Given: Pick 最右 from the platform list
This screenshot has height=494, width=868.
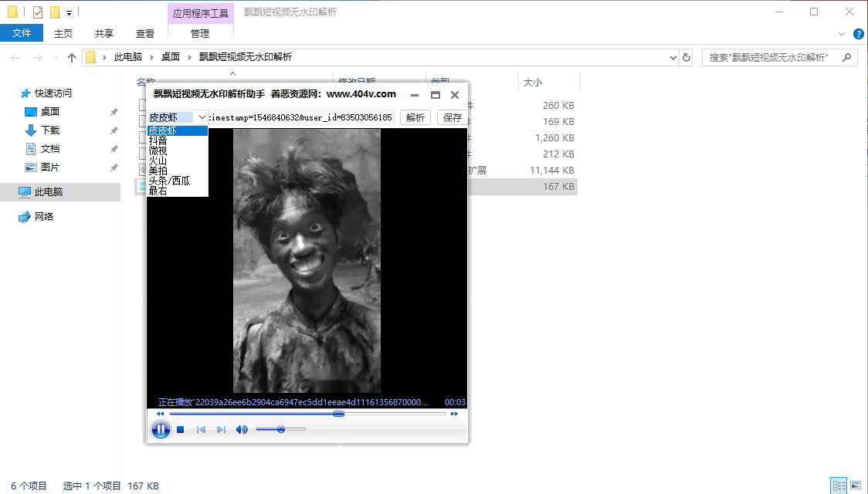Looking at the screenshot, I should (x=158, y=191).
